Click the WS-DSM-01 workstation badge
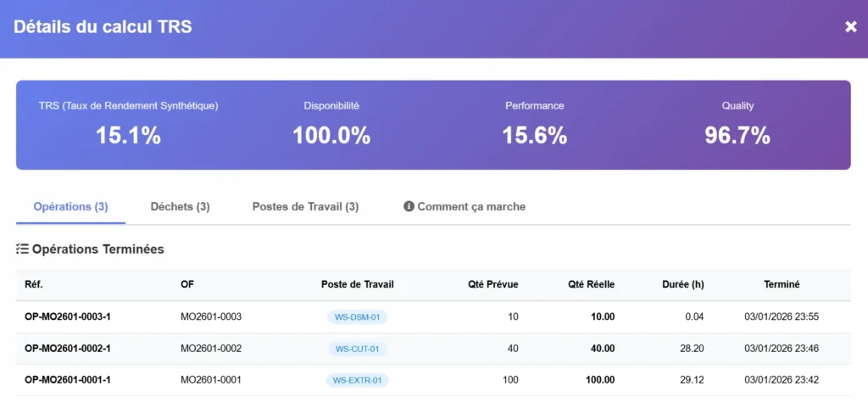 click(x=357, y=317)
